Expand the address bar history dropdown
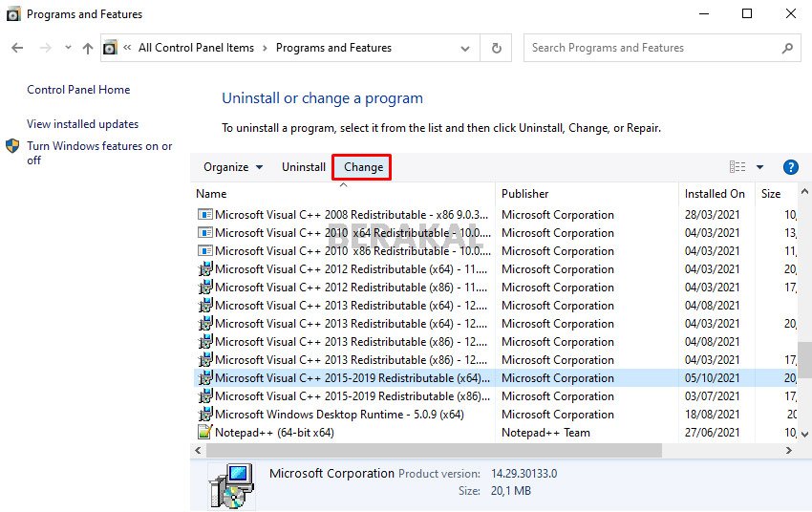The width and height of the screenshot is (812, 512). click(x=465, y=48)
